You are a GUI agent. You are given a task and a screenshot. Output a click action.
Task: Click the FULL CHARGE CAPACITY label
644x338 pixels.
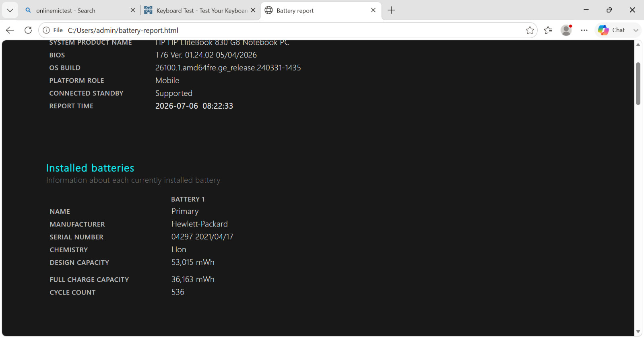89,280
